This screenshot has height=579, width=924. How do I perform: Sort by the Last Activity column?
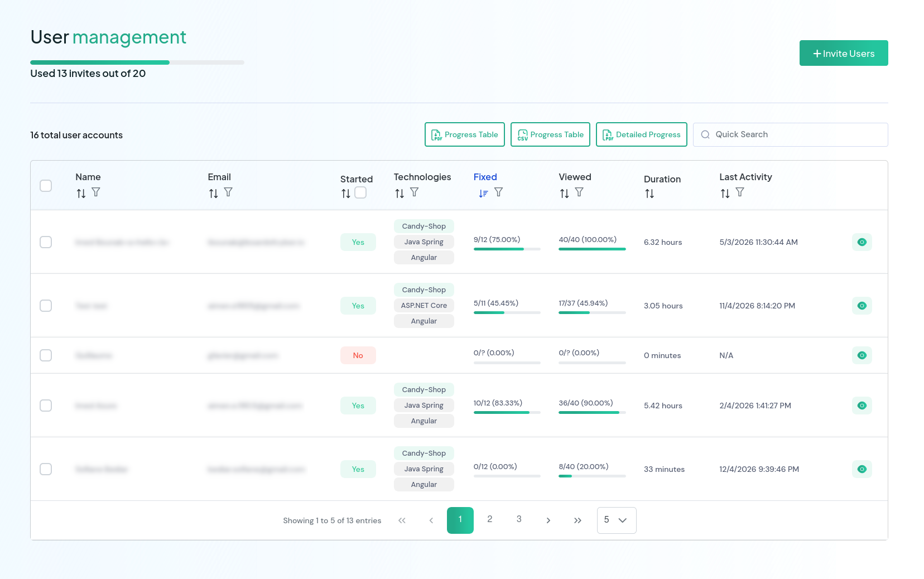coord(725,193)
